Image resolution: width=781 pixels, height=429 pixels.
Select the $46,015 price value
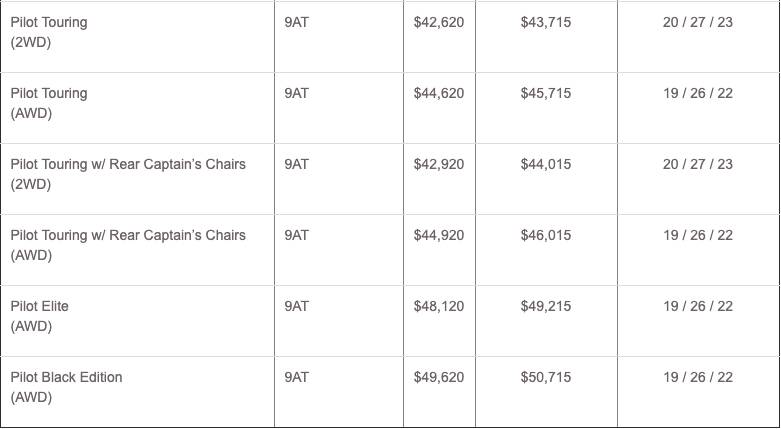click(546, 235)
